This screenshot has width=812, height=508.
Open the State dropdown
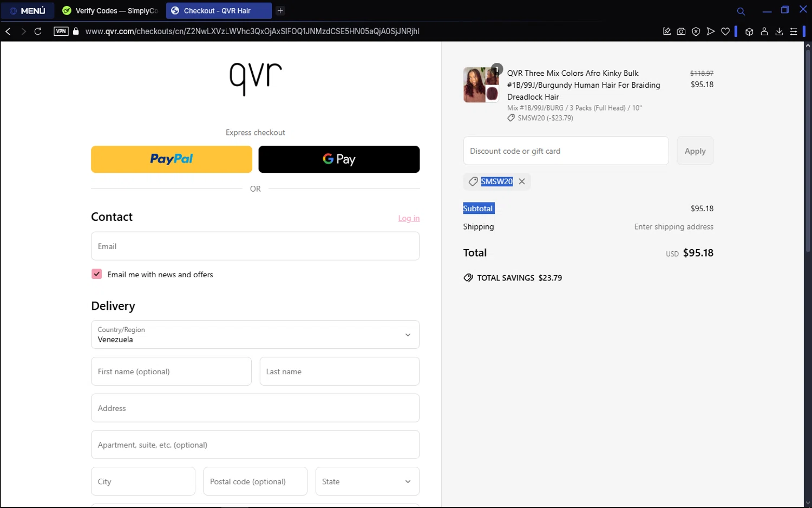click(368, 481)
